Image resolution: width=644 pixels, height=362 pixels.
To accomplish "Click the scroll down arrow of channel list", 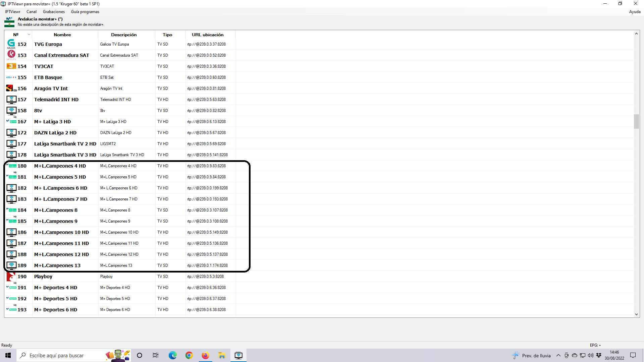I will 636,314.
